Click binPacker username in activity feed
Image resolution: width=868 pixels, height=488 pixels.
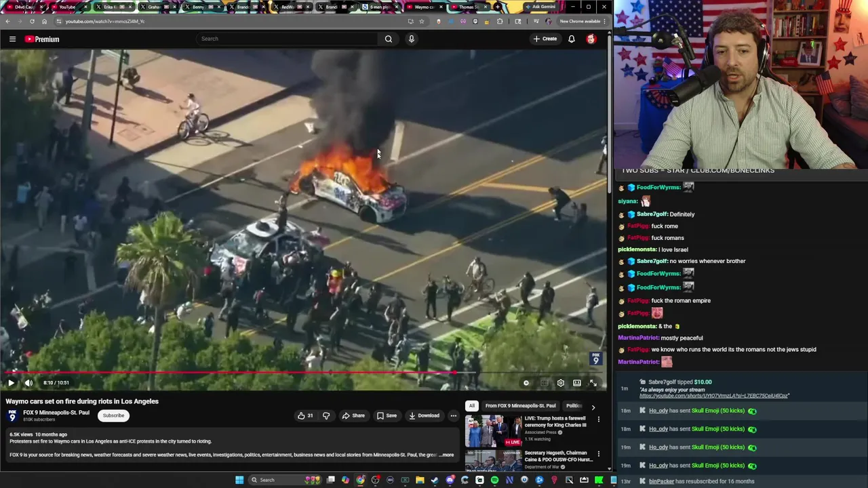click(661, 481)
